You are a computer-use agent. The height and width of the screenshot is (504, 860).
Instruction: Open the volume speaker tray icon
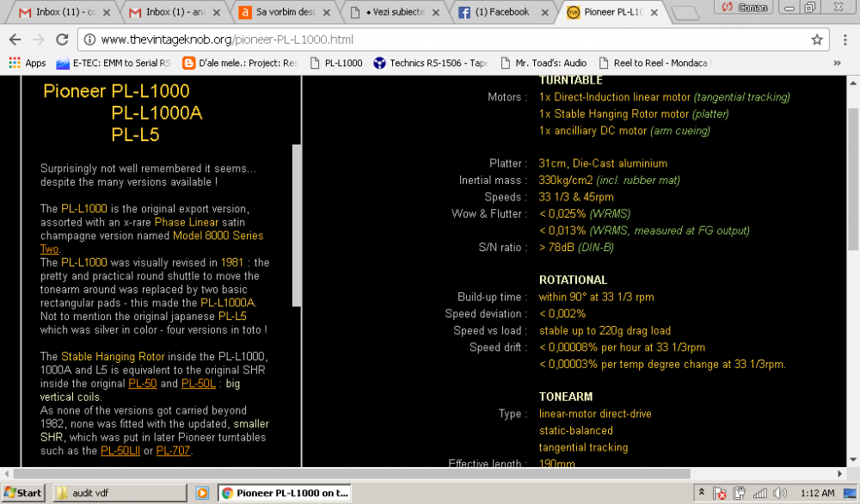tap(779, 493)
